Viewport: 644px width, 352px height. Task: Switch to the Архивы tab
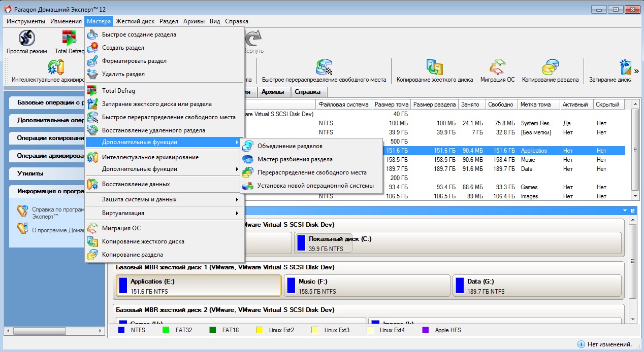coord(273,92)
